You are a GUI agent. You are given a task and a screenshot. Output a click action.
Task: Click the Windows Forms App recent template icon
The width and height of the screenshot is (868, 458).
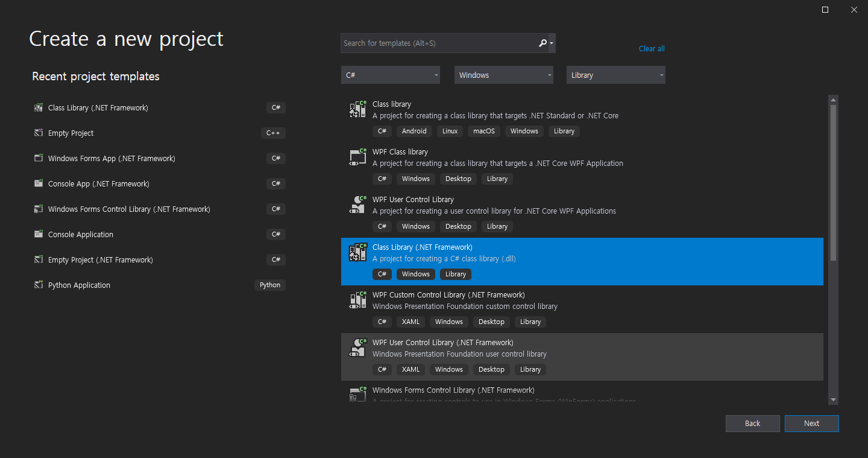tap(39, 159)
